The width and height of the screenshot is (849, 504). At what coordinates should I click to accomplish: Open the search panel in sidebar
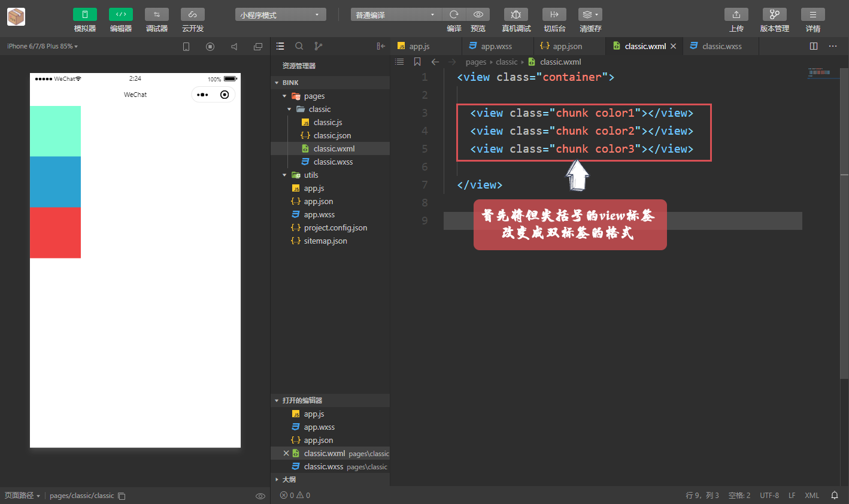pyautogui.click(x=299, y=46)
